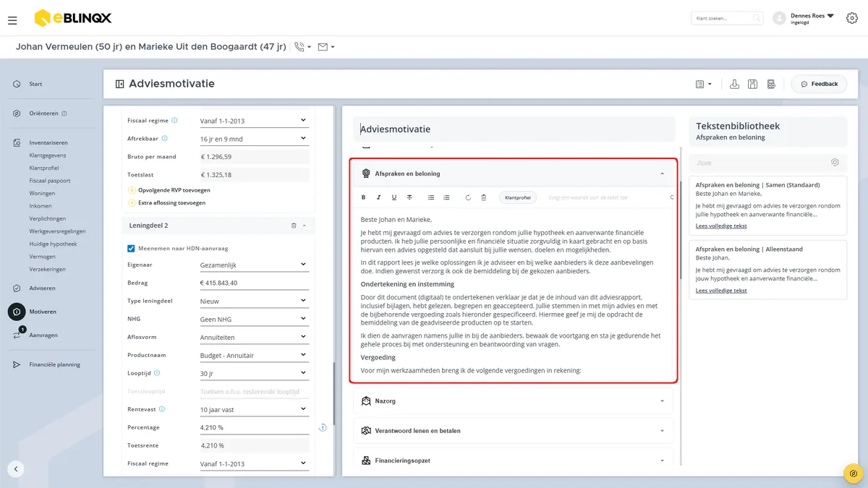Delete the text with the editor trash icon

(484, 197)
